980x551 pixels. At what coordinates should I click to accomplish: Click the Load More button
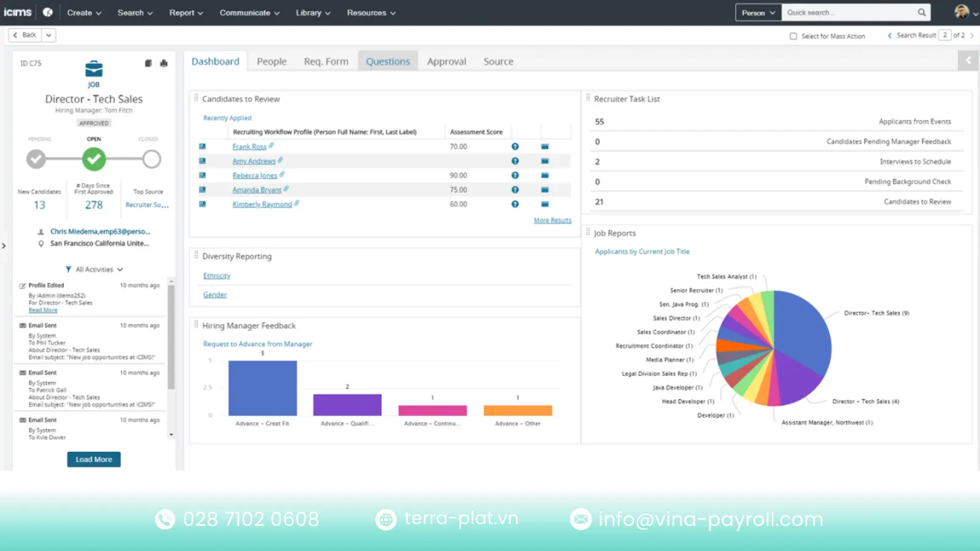94,459
